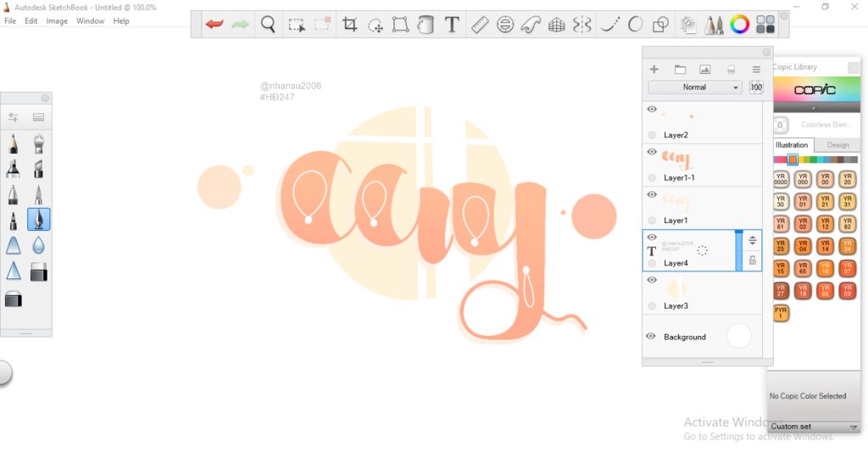Viewport: 868px width, 464px height.
Task: Select the Pencil brush
Action: (x=14, y=144)
